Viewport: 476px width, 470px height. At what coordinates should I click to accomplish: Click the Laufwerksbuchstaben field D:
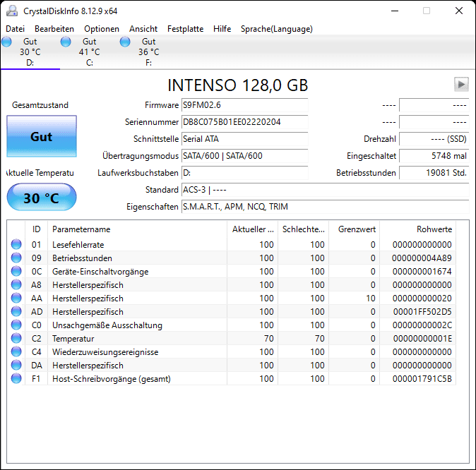244,173
